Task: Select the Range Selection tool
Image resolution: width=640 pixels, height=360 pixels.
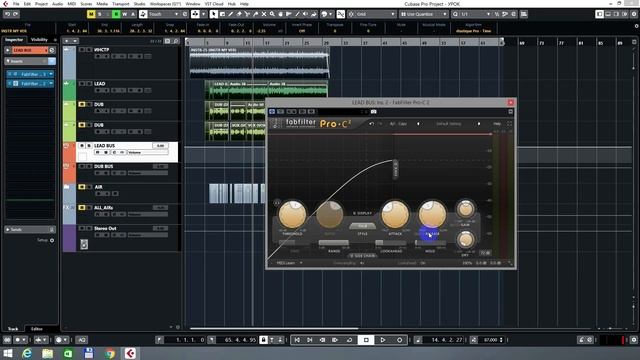Action: (x=222, y=14)
